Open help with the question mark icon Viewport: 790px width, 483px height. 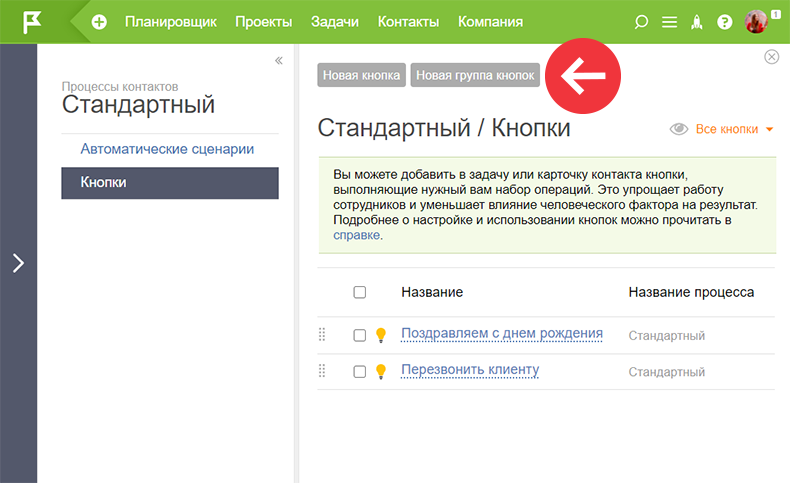pyautogui.click(x=725, y=22)
